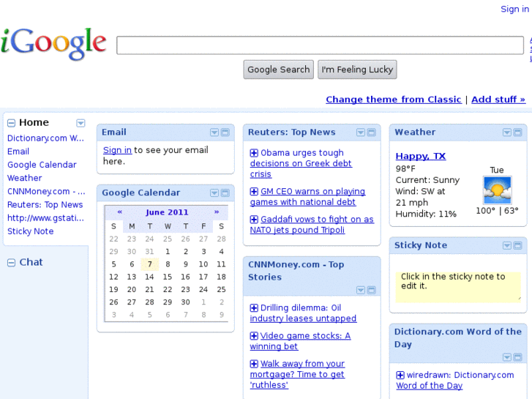532x399 pixels.
Task: Open the Reuters: Top News gadget menu arrow
Action: pos(361,133)
